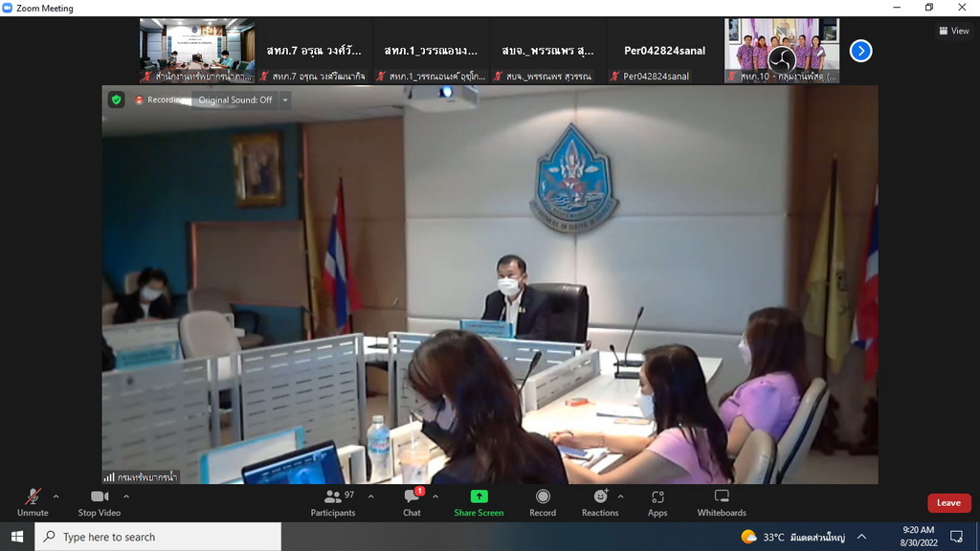980x551 pixels.
Task: Open the Windows notification center
Action: pos(956,537)
